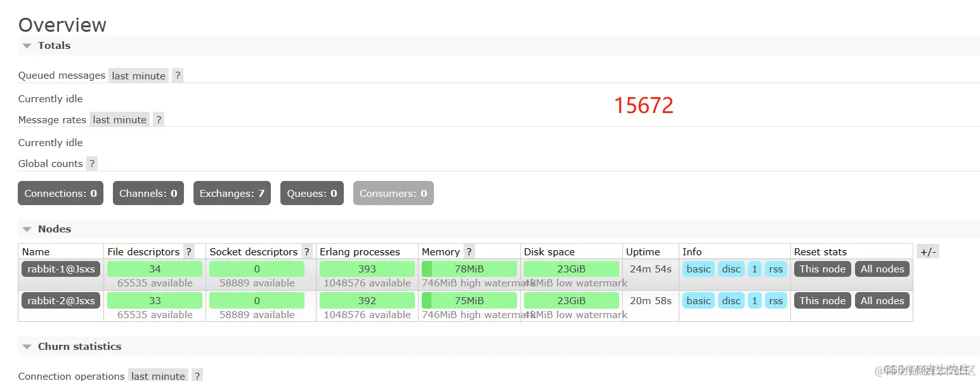
Task: Click rabbit-1 Erlang processes value 393
Action: 367,269
